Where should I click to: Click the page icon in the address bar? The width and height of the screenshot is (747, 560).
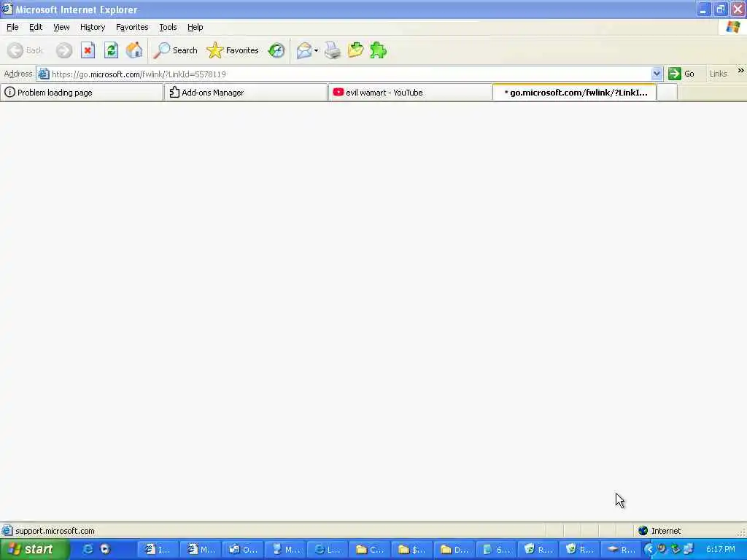tap(43, 74)
